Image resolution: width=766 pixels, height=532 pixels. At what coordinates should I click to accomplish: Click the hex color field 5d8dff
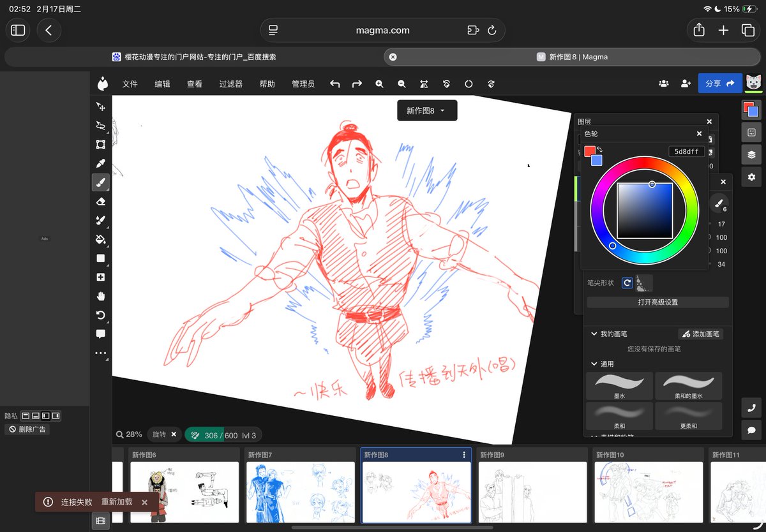coord(687,152)
